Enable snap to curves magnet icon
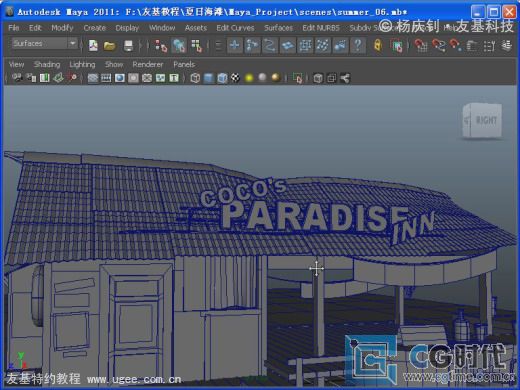The height and width of the screenshot is (390, 520). pyautogui.click(x=439, y=46)
